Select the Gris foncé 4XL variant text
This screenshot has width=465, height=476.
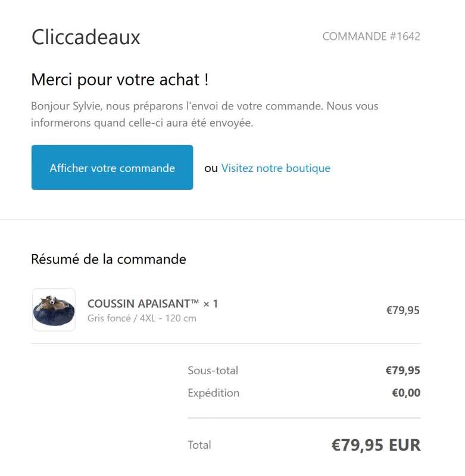(x=142, y=318)
